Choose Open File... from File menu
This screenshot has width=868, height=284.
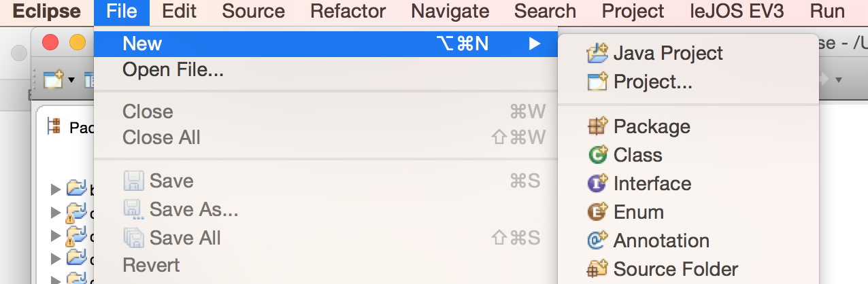(x=173, y=69)
